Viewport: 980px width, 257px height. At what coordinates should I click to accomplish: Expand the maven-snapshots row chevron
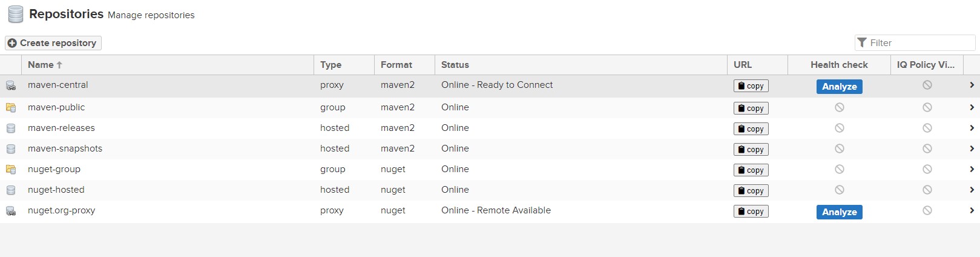(972, 149)
